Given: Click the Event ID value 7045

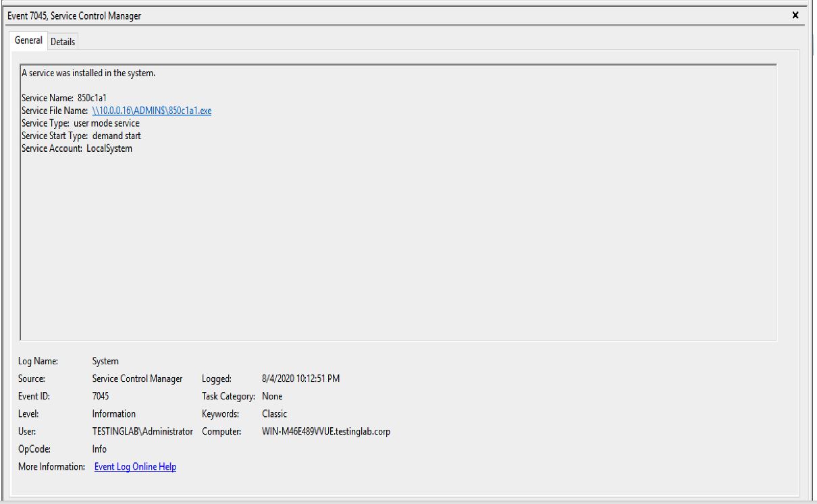Looking at the screenshot, I should pyautogui.click(x=101, y=397).
